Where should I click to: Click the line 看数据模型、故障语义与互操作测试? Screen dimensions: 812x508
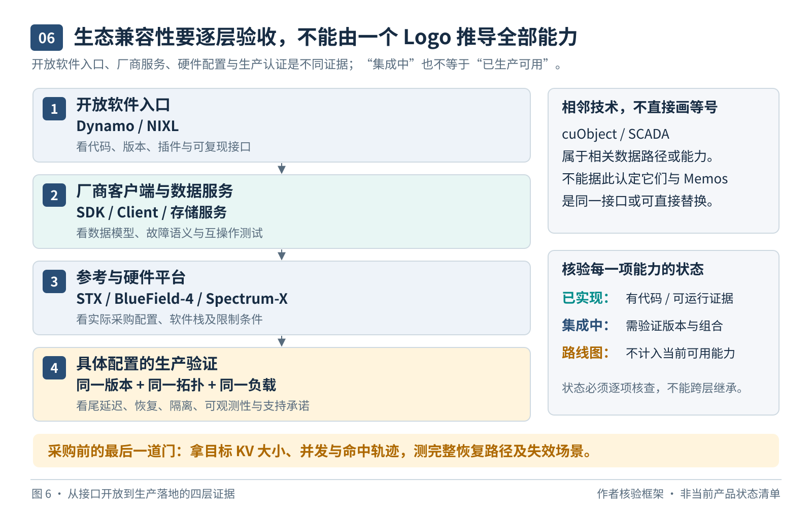point(170,233)
